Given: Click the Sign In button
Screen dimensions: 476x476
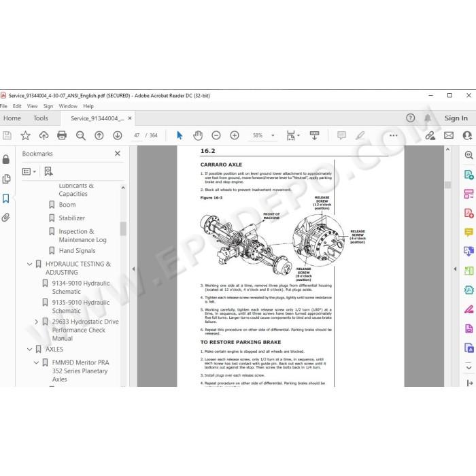Looking at the screenshot, I should pyautogui.click(x=456, y=118).
